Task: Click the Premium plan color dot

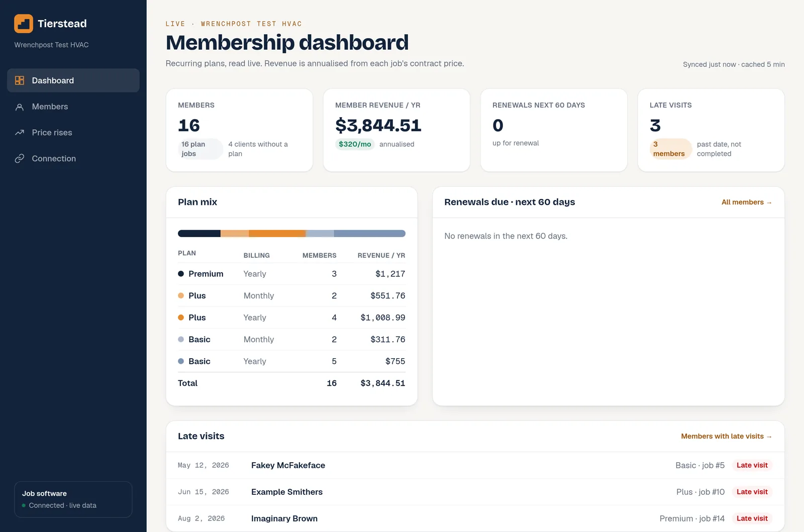Action: click(x=181, y=274)
